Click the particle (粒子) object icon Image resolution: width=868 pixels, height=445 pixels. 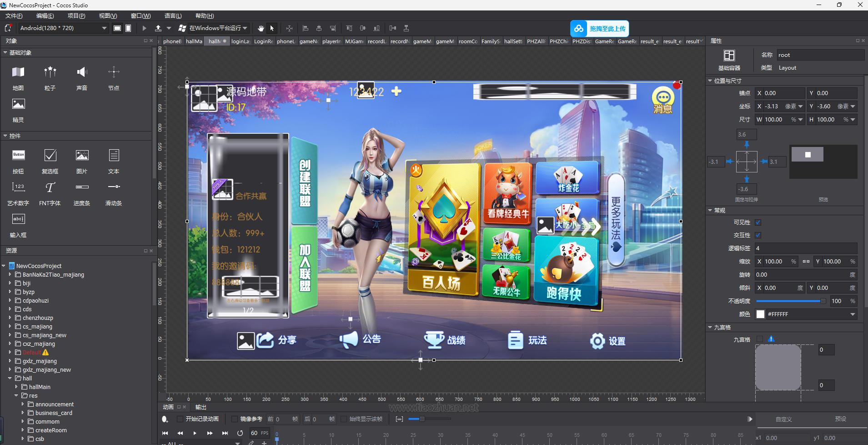[50, 72]
